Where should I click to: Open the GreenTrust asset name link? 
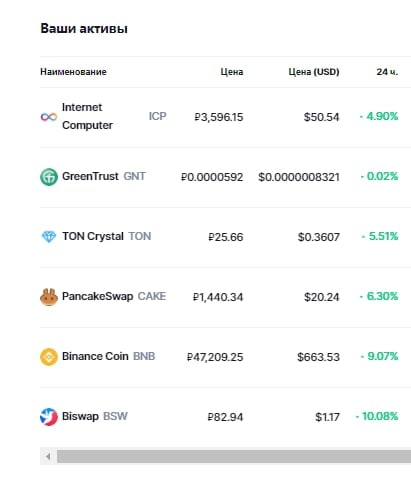90,176
